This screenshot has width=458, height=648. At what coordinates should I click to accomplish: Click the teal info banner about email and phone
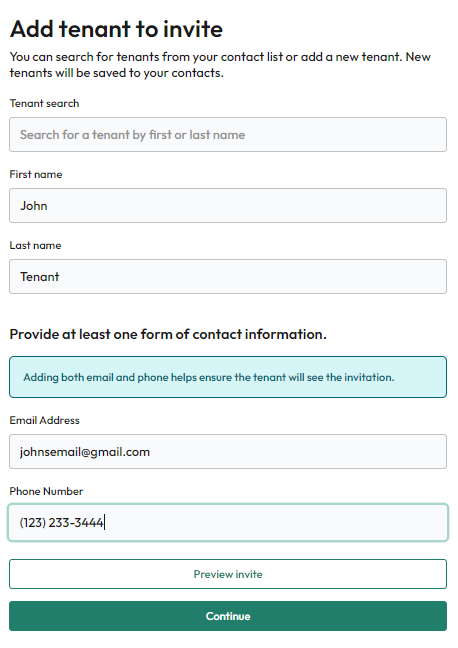(228, 377)
